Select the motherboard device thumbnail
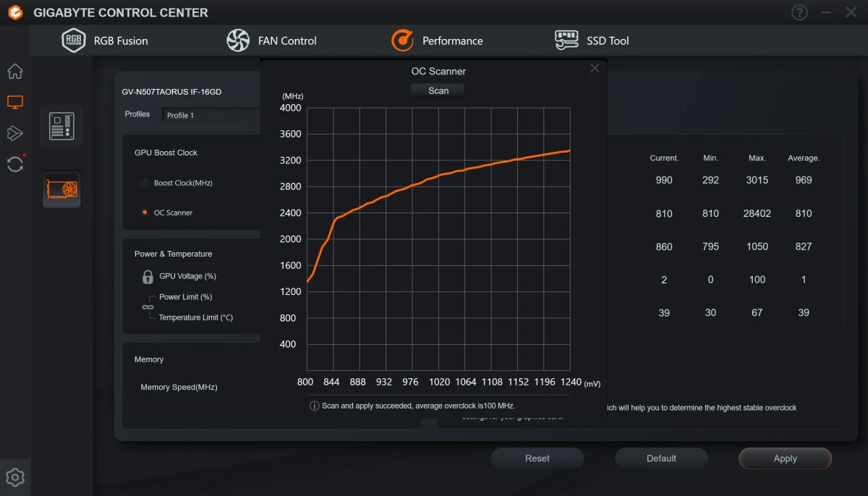This screenshot has width=868, height=496. [x=61, y=126]
